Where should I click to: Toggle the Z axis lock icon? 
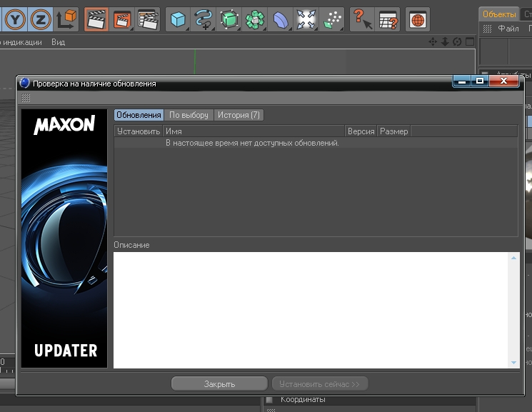[41, 19]
